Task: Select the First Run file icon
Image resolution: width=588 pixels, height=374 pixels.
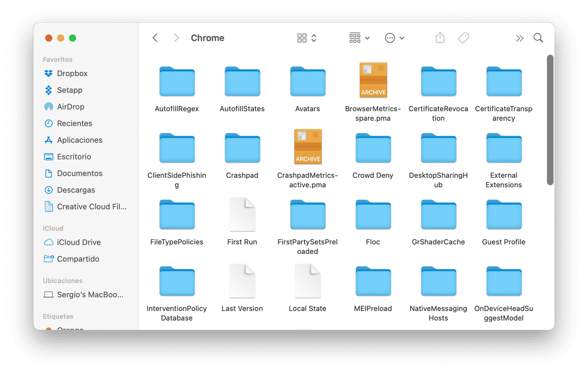Action: (x=242, y=214)
